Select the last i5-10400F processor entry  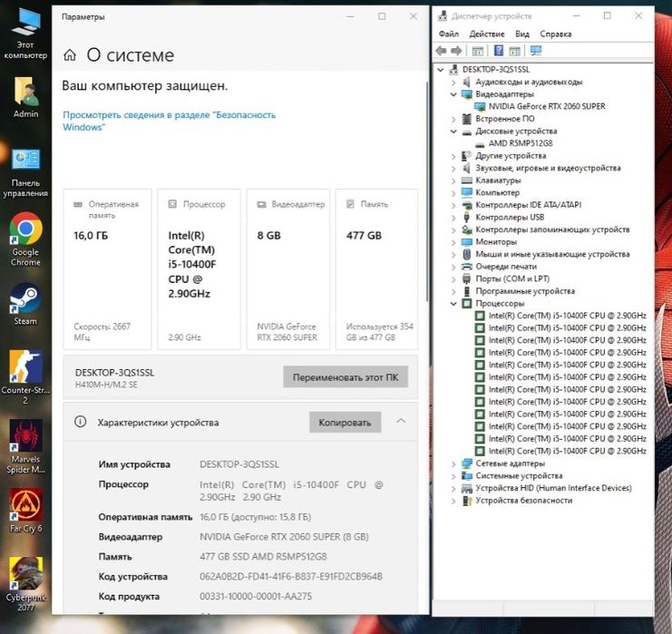tap(567, 451)
